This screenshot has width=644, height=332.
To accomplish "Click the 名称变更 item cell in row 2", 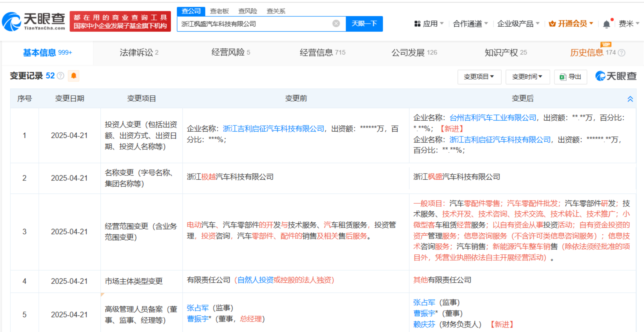I will pyautogui.click(x=141, y=178).
